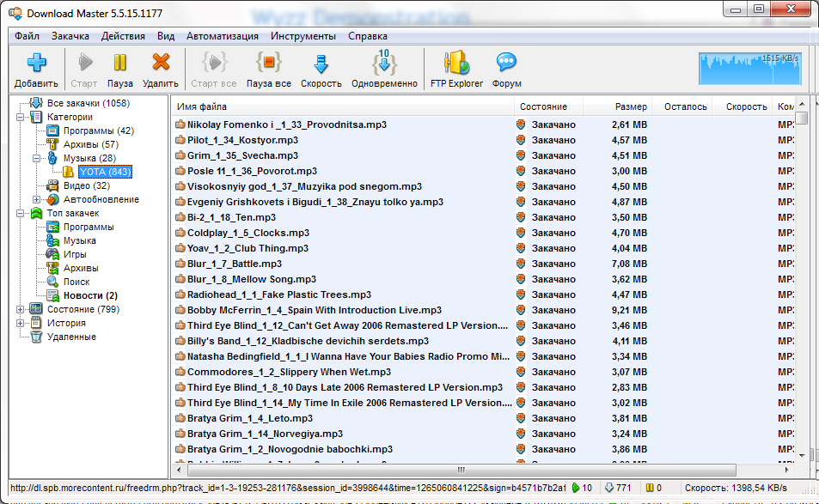Select the Видео (32) category

coord(87,185)
